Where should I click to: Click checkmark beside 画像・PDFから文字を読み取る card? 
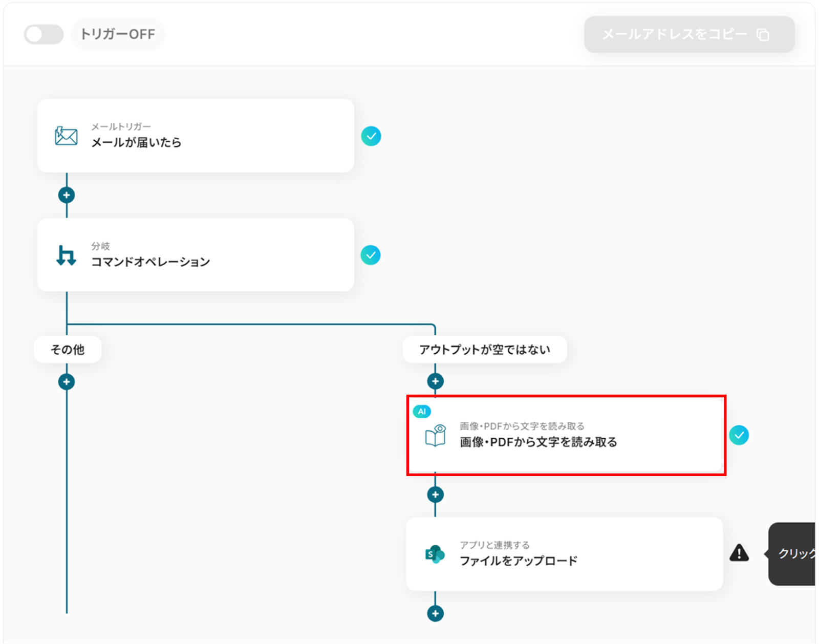[x=739, y=435]
